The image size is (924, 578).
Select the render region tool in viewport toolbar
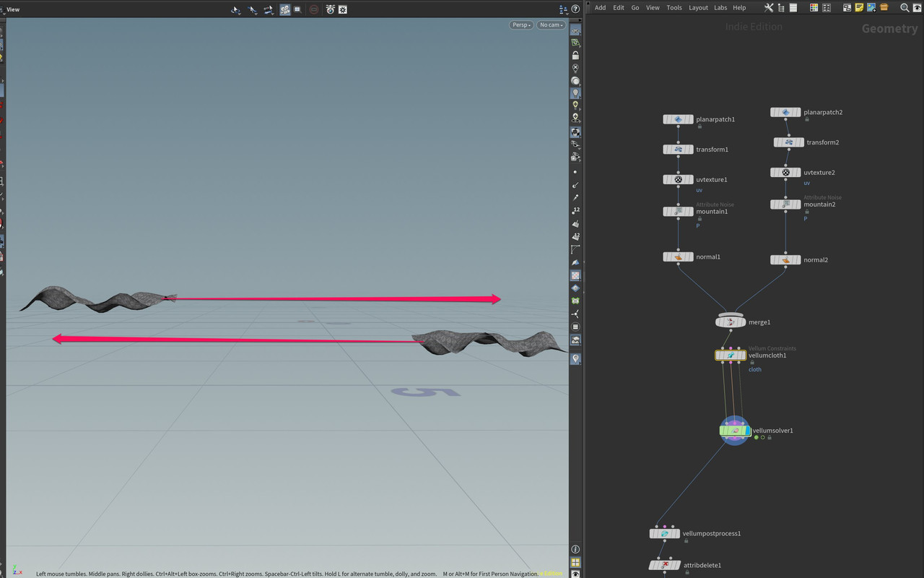(297, 9)
